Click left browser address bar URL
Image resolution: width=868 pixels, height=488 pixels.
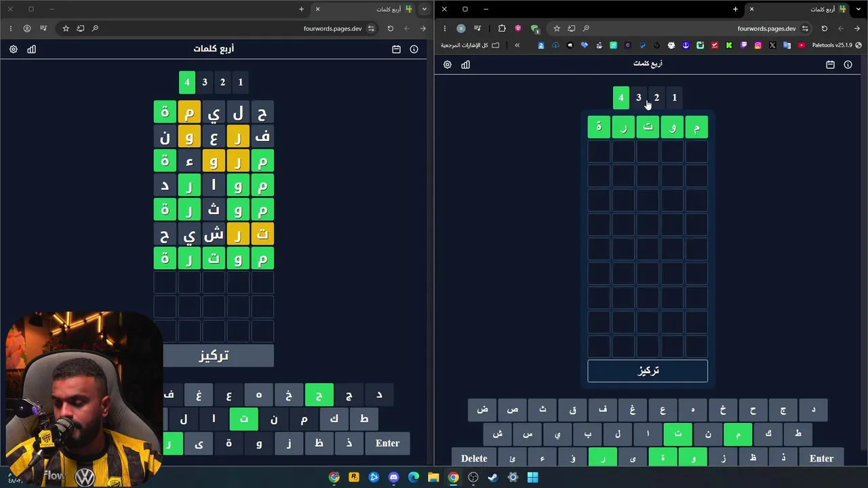point(332,28)
